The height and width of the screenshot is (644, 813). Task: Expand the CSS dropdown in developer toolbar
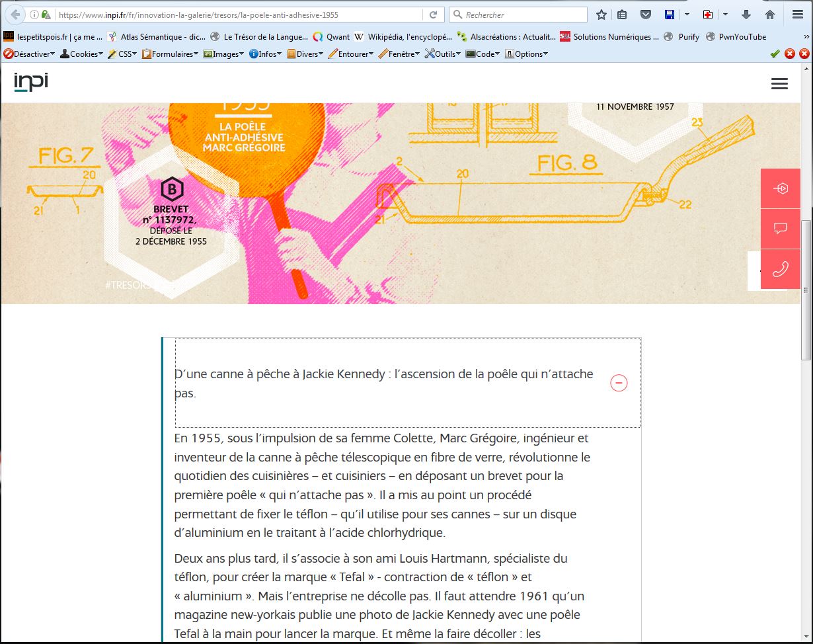click(122, 54)
